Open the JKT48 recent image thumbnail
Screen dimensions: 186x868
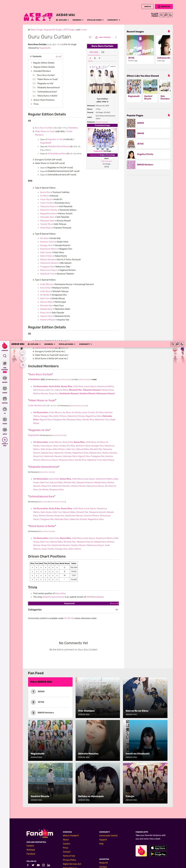[140, 45]
